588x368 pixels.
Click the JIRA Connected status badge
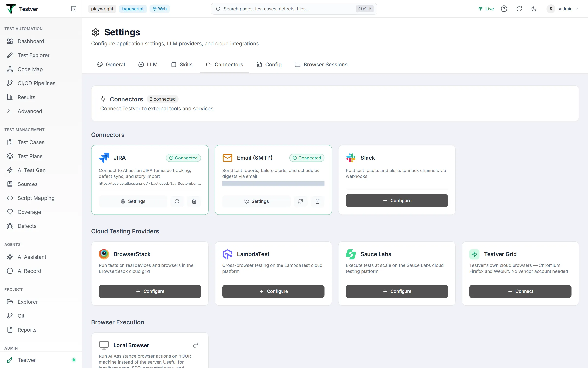click(x=183, y=158)
